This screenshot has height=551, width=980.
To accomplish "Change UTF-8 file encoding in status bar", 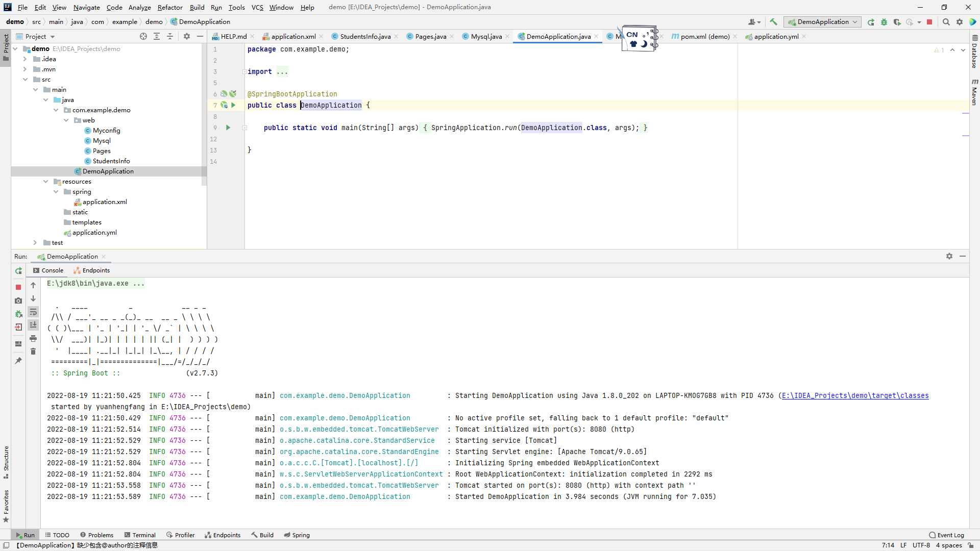I will click(921, 545).
